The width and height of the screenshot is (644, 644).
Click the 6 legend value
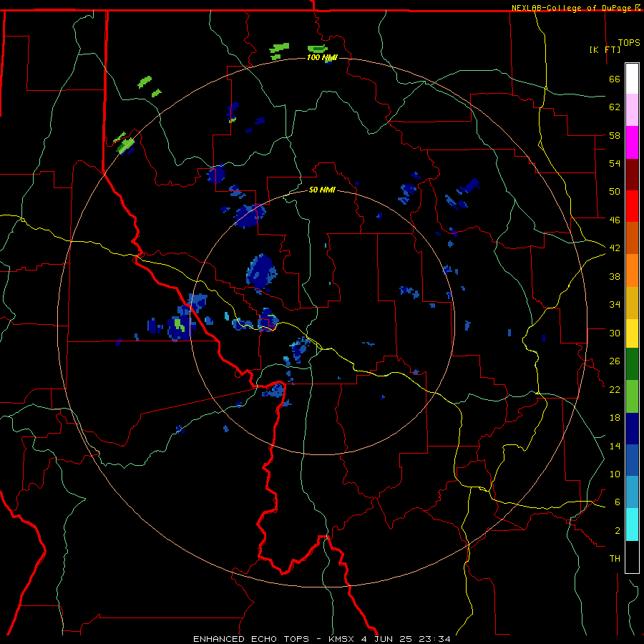point(618,502)
